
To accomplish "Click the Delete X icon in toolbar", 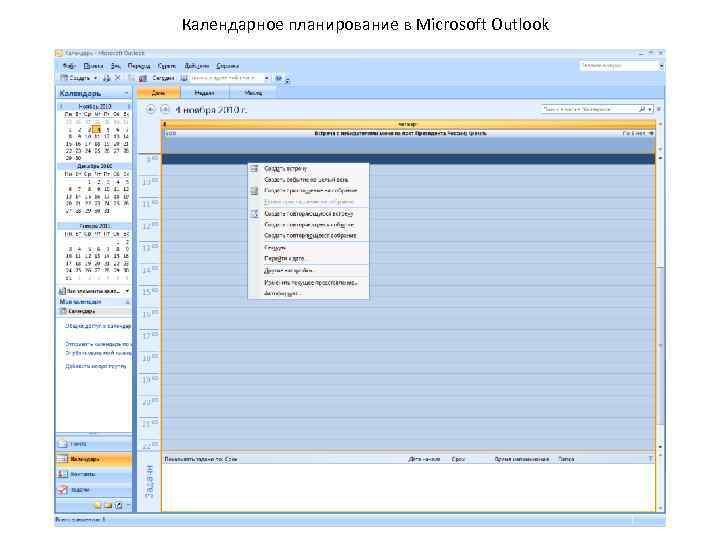I will (118, 78).
